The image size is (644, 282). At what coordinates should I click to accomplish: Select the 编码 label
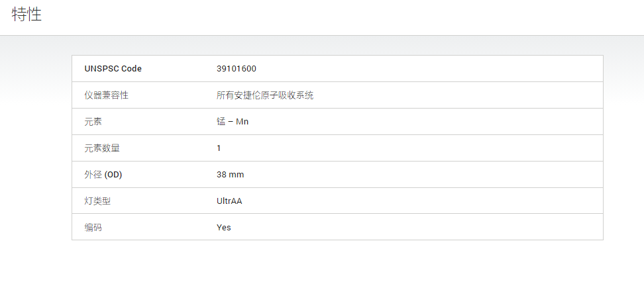click(93, 227)
